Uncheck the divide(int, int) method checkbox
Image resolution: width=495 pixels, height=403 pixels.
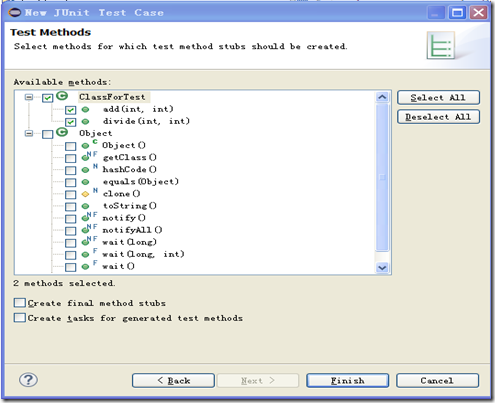(70, 122)
